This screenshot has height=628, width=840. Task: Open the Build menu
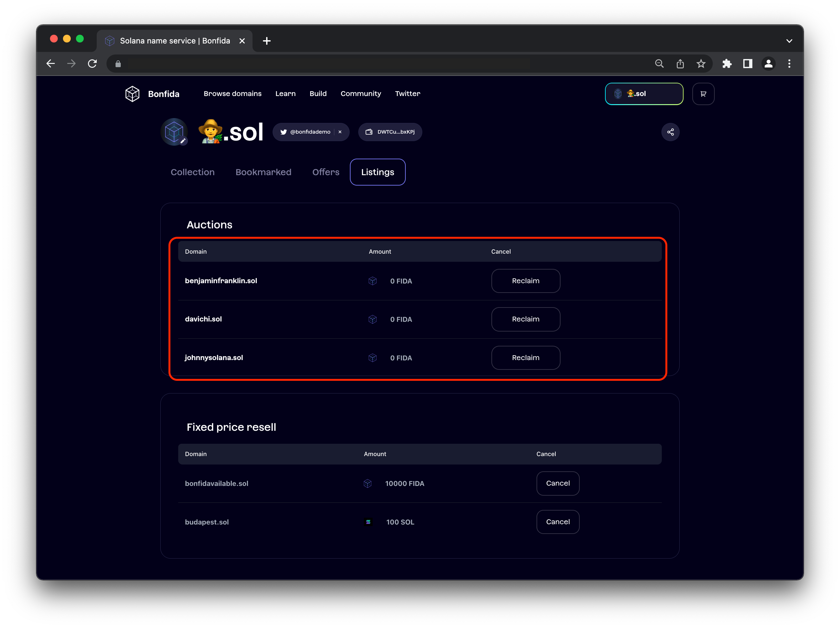pyautogui.click(x=318, y=94)
